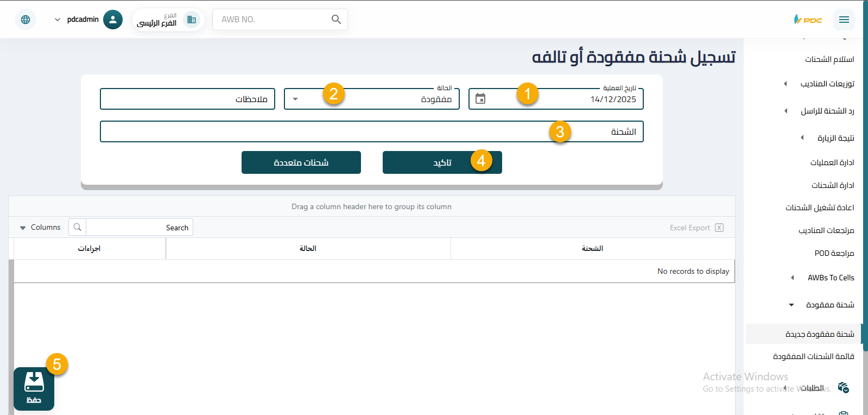Expand نتيجة الزيارة arrow
868x415 pixels.
coord(802,137)
